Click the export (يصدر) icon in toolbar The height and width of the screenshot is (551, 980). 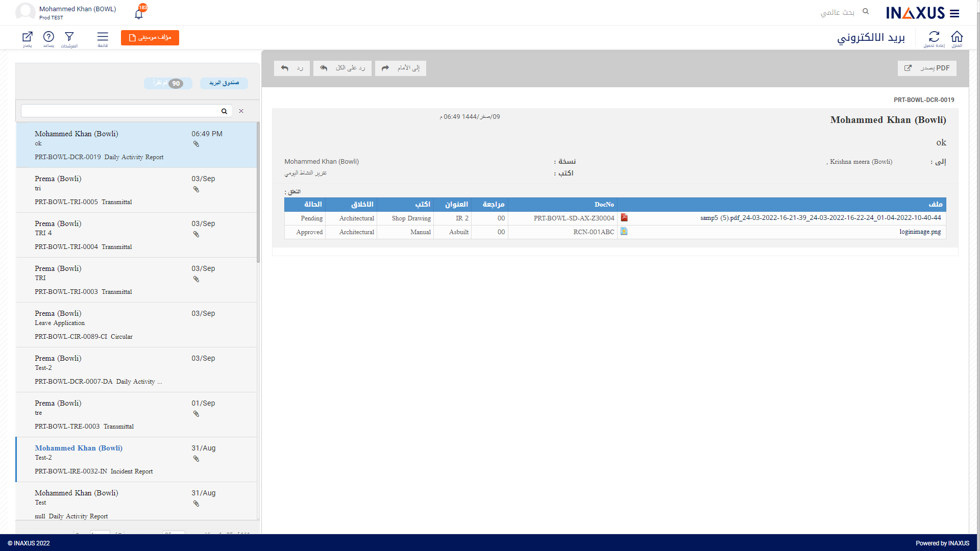27,38
